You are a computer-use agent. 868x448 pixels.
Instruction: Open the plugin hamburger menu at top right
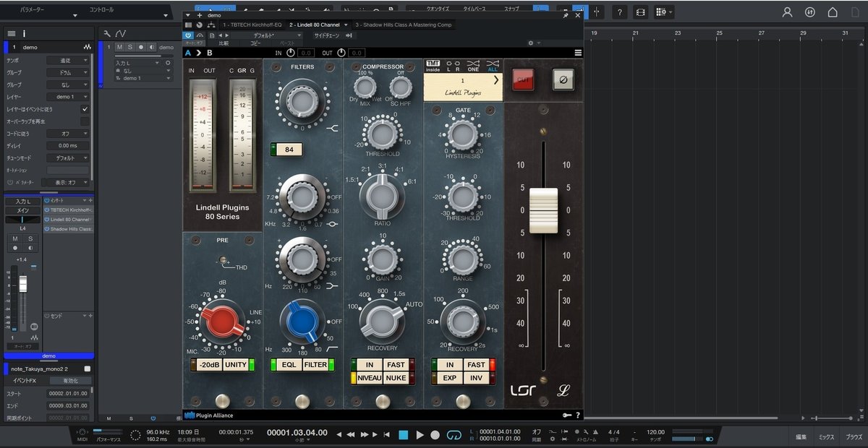(x=577, y=52)
